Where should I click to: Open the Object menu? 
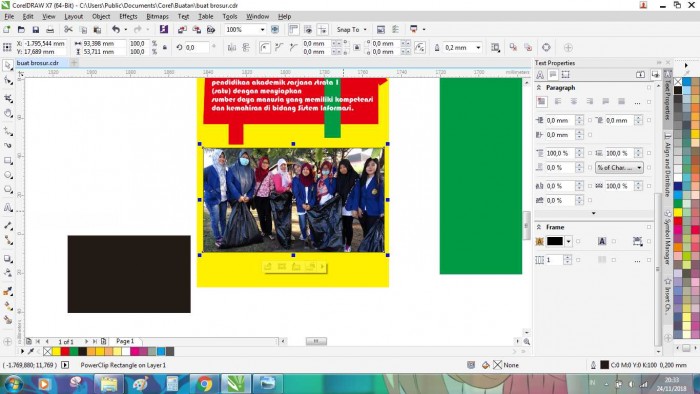[101, 16]
